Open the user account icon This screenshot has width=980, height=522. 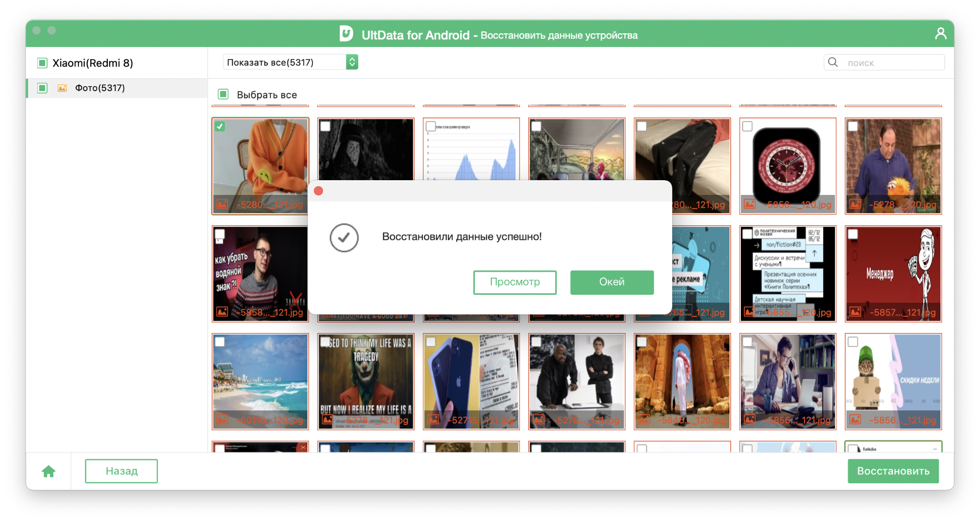point(940,33)
